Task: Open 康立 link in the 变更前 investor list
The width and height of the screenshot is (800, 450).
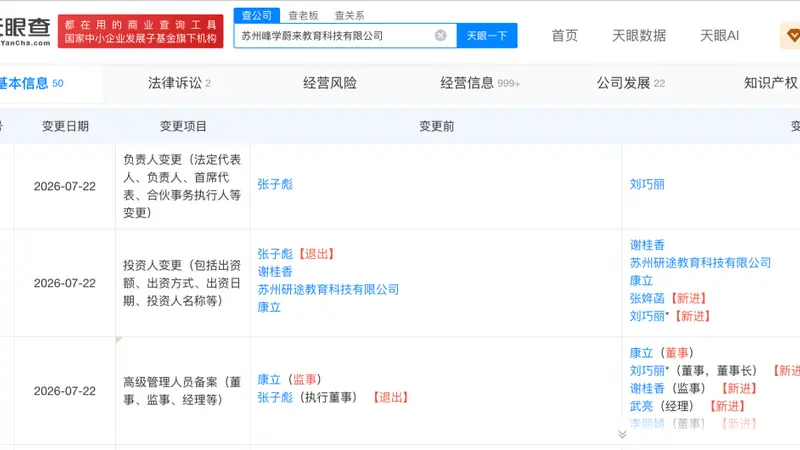Action: coord(269,307)
